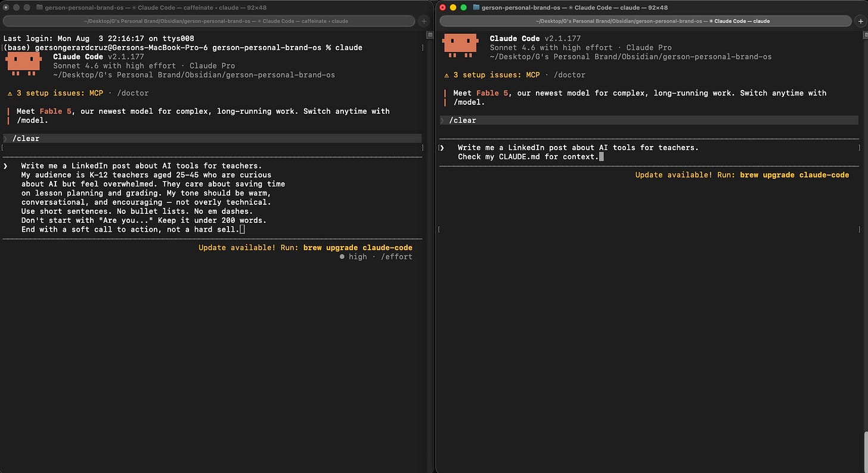The height and width of the screenshot is (473, 868).
Task: Click the red close button on right window
Action: (x=443, y=7)
